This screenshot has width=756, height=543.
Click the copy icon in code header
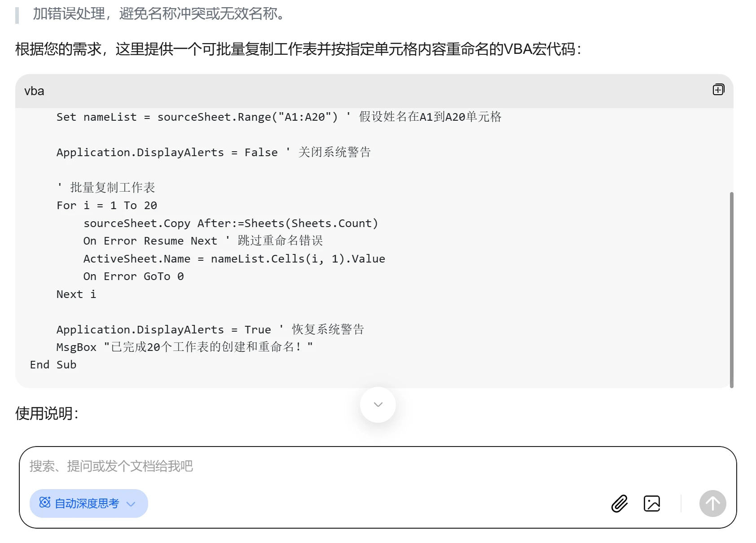tap(718, 90)
